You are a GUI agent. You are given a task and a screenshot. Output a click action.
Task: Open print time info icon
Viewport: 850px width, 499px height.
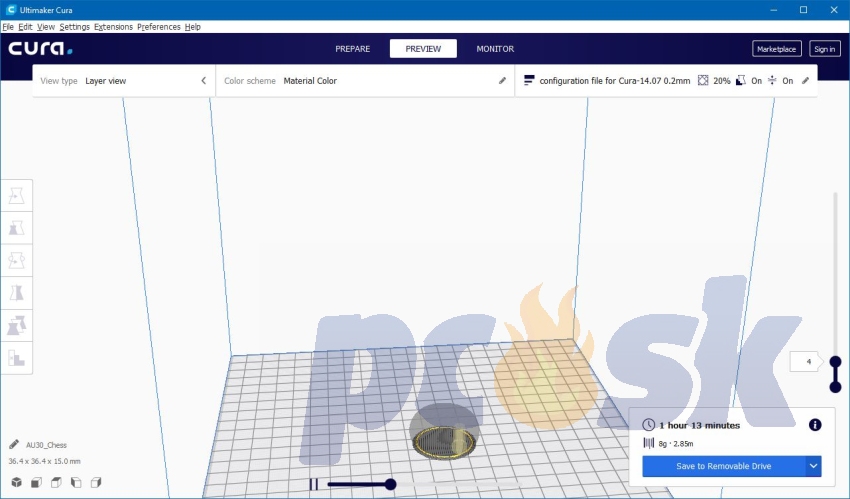coord(815,425)
